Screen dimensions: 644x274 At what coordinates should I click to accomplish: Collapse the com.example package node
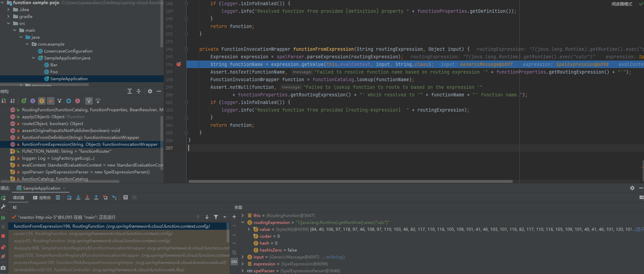(27, 44)
